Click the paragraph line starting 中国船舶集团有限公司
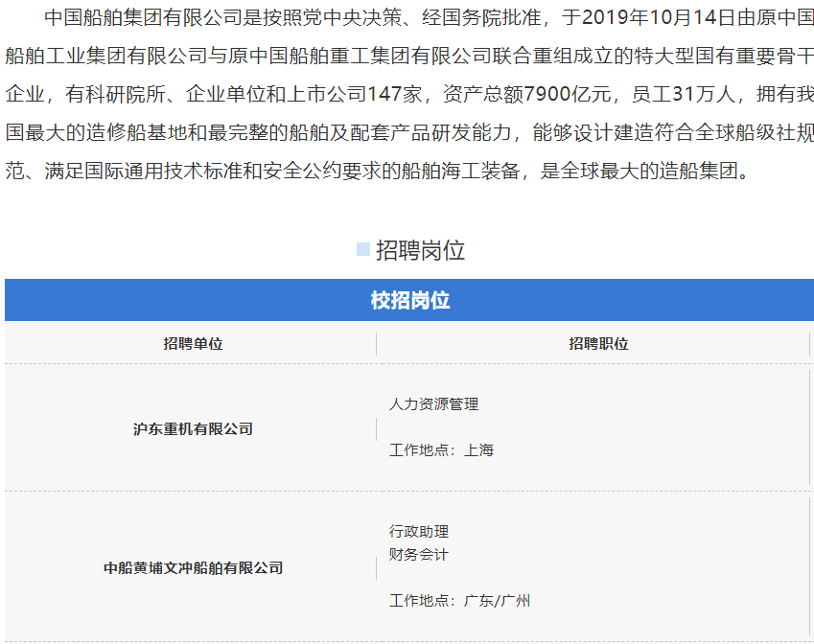 coord(430,17)
